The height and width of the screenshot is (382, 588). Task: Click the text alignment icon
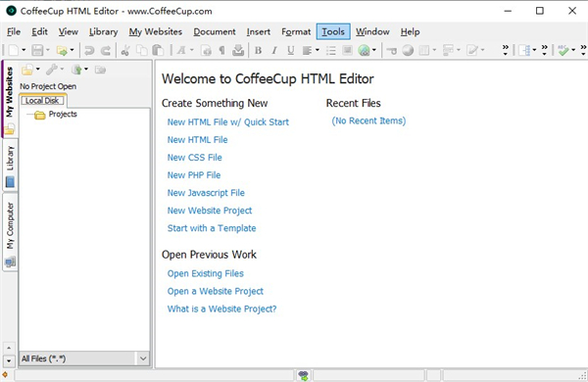pos(307,50)
